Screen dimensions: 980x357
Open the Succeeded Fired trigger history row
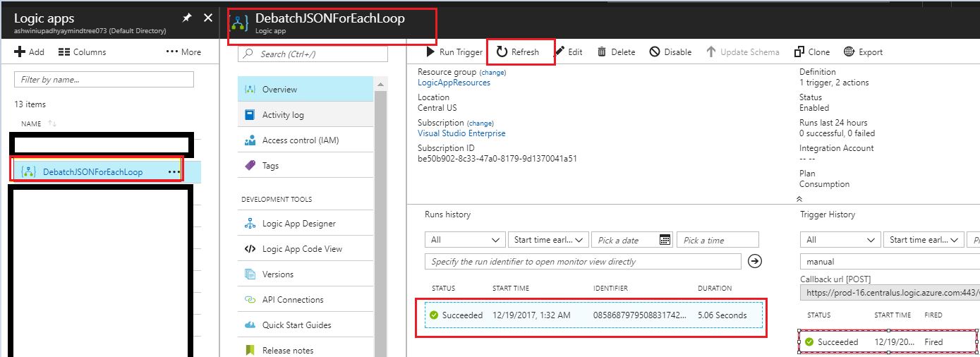coord(888,342)
